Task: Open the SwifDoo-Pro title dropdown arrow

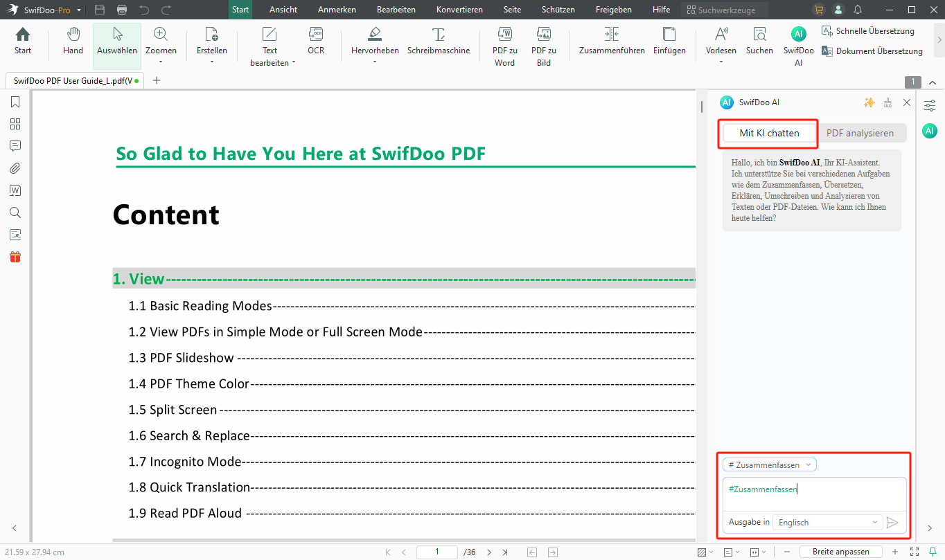Action: (79, 10)
